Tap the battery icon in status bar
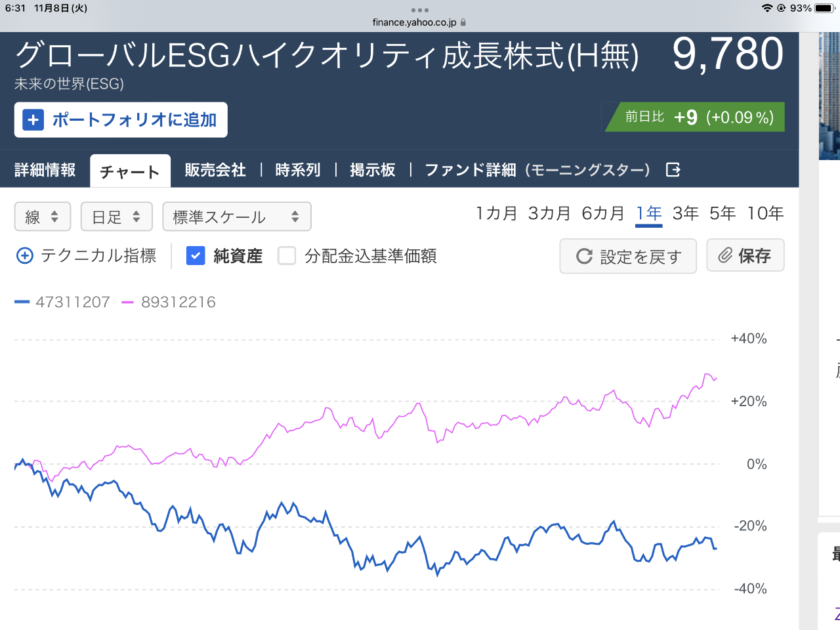 click(x=824, y=8)
